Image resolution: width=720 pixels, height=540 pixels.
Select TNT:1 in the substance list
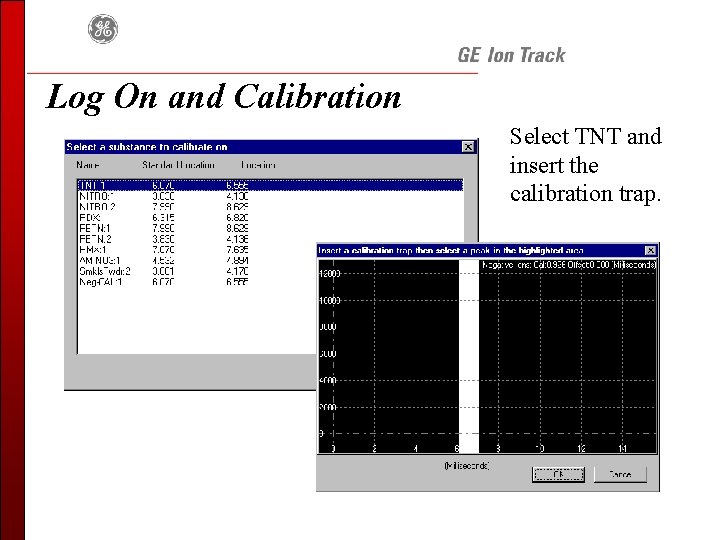270,185
